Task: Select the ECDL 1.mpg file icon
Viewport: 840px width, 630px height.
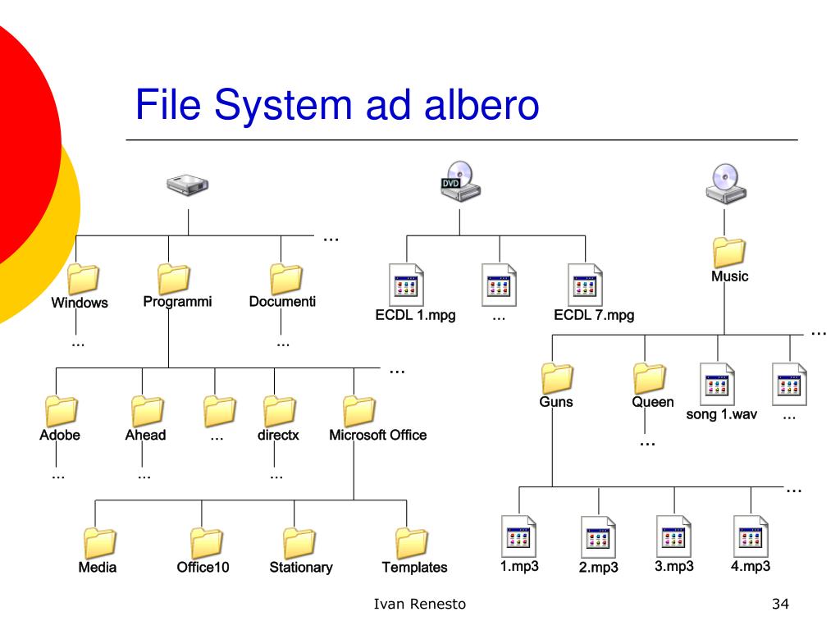Action: pyautogui.click(x=406, y=285)
